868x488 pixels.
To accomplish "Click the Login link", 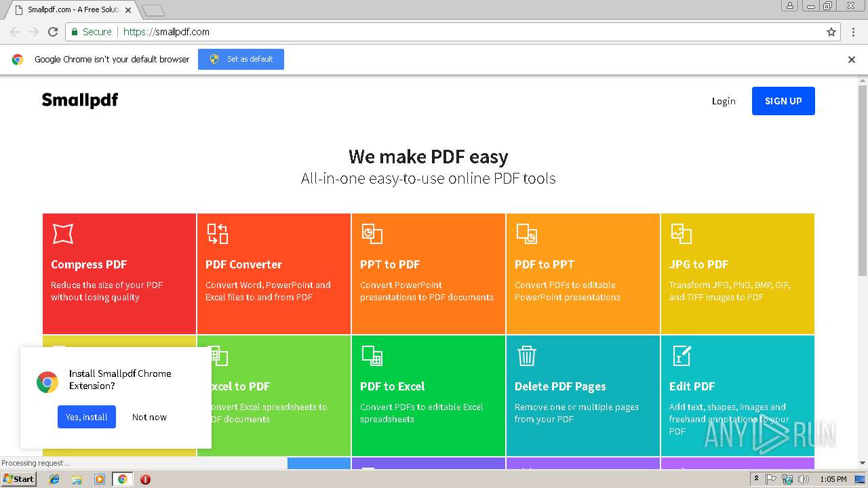I will 724,101.
